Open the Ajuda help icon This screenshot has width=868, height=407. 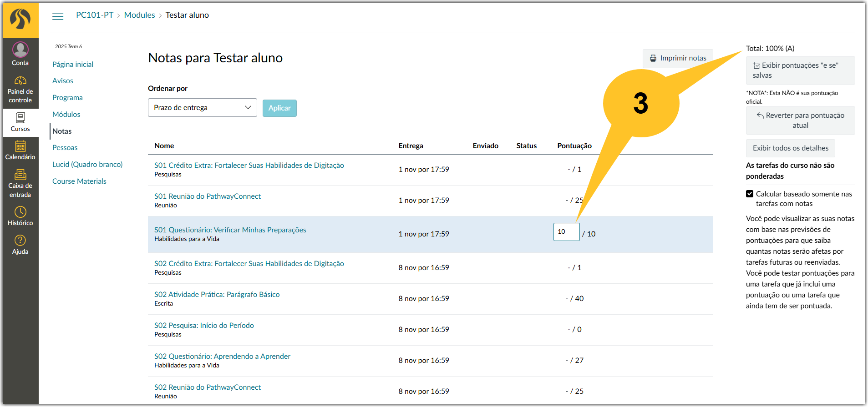pos(20,240)
